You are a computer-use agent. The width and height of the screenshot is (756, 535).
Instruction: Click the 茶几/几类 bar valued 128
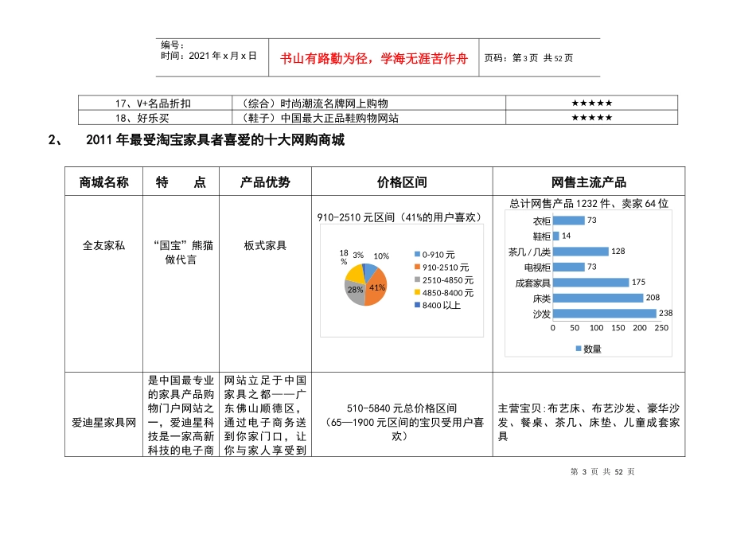point(580,252)
